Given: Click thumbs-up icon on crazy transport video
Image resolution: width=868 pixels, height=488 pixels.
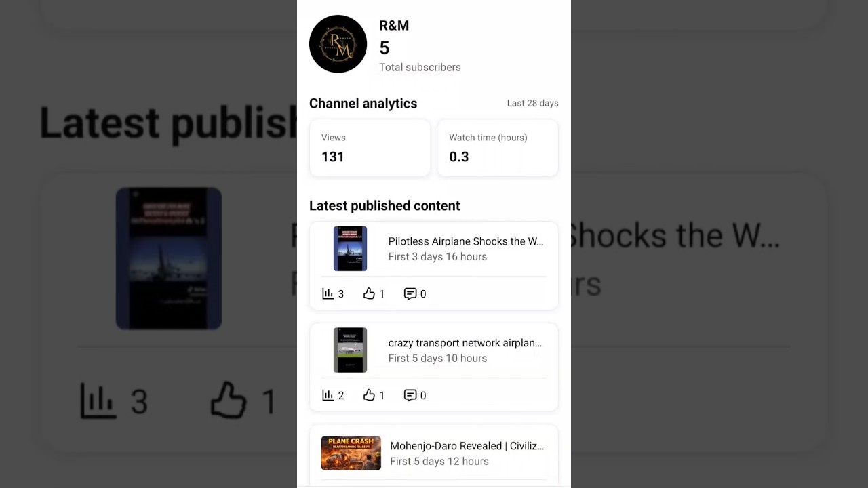Looking at the screenshot, I should (x=369, y=395).
